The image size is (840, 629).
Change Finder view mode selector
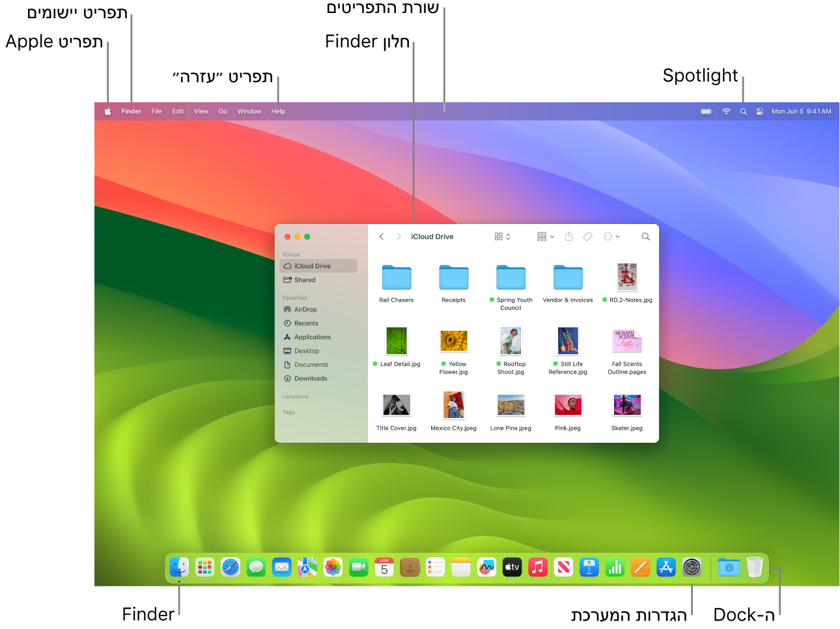click(x=502, y=236)
